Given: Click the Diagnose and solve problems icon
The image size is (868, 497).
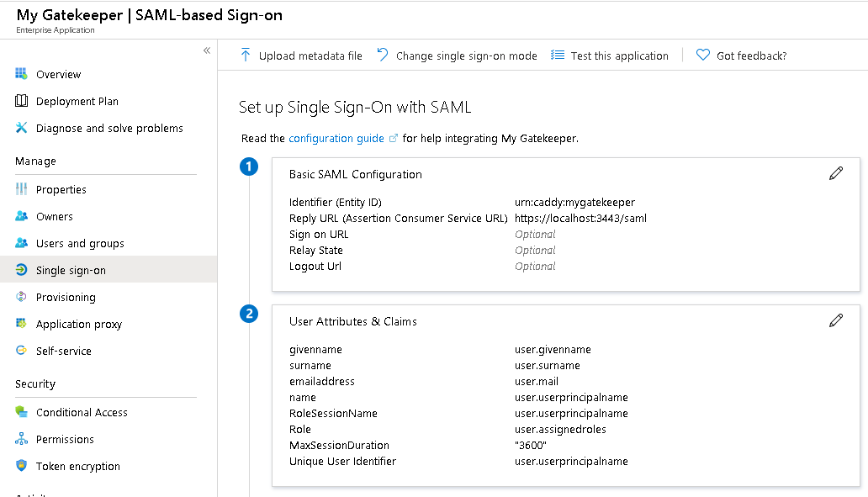Looking at the screenshot, I should 22,128.
